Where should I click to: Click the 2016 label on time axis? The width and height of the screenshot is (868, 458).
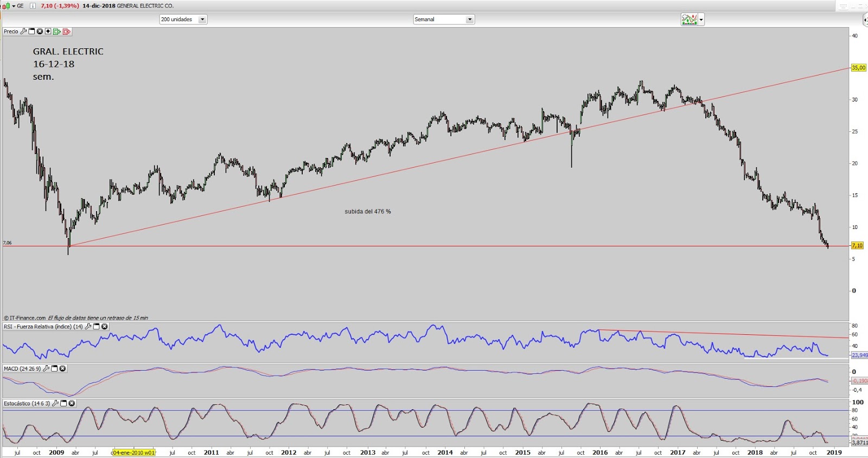click(600, 453)
